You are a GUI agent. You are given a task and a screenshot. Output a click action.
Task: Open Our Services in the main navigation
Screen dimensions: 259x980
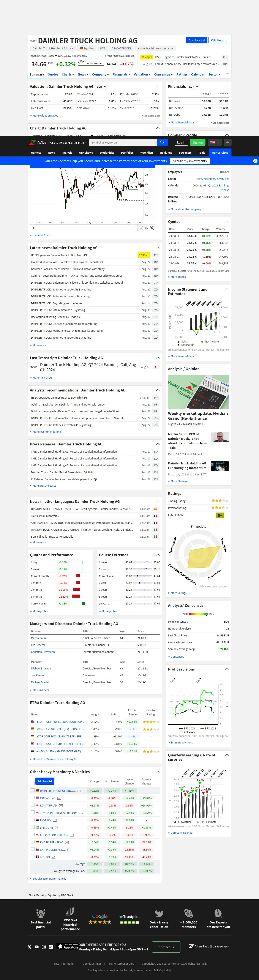220,153
